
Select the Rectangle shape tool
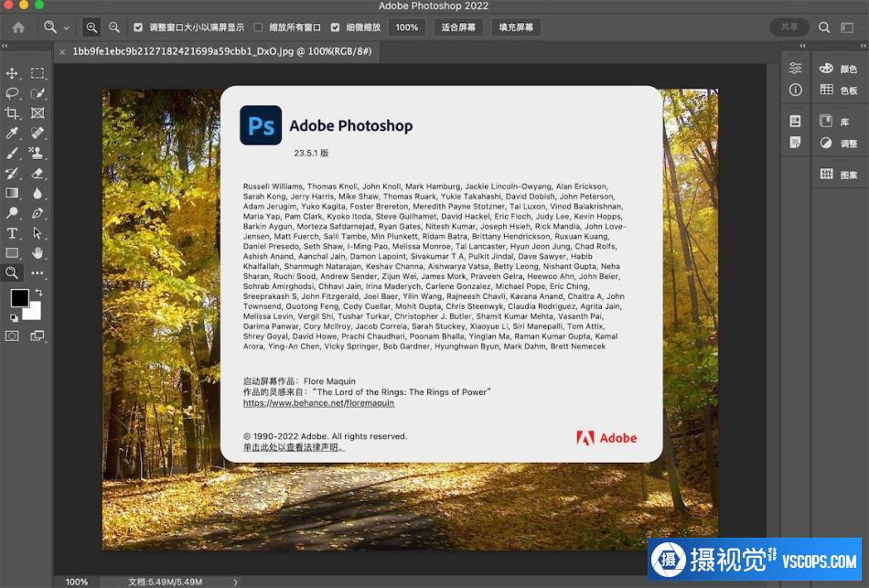point(12,252)
